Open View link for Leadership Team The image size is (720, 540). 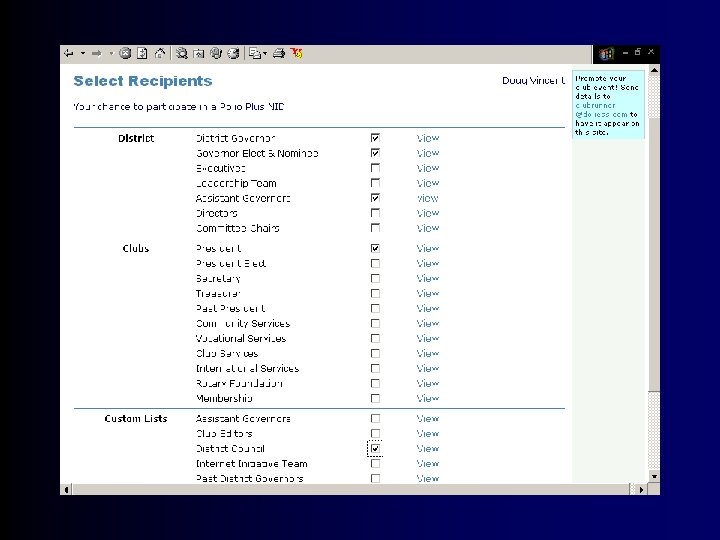(x=428, y=183)
